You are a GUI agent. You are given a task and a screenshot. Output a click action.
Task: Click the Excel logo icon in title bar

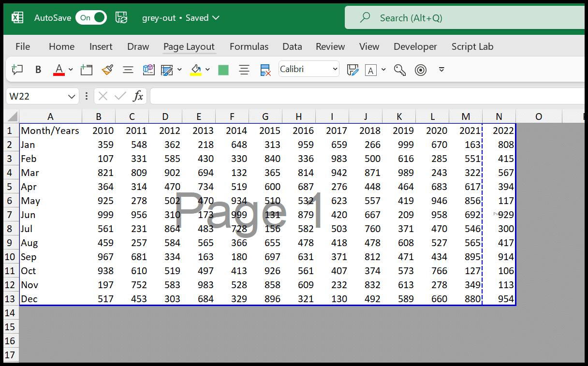coord(17,18)
